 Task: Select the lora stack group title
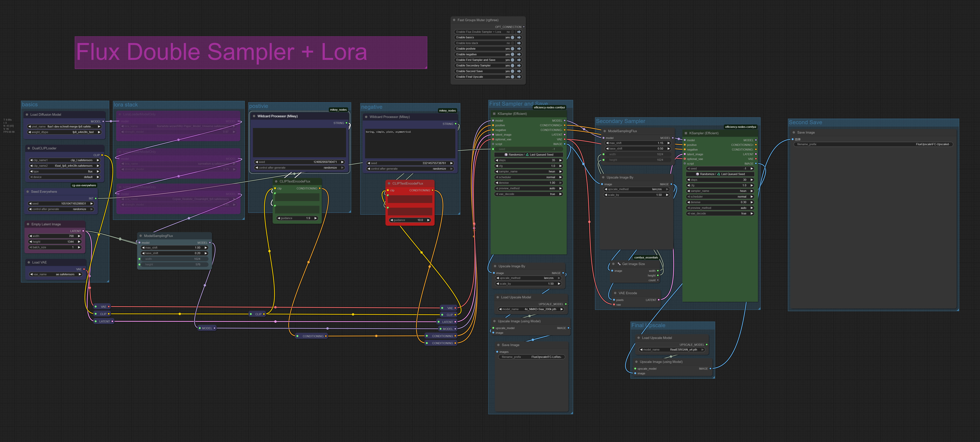[126, 105]
